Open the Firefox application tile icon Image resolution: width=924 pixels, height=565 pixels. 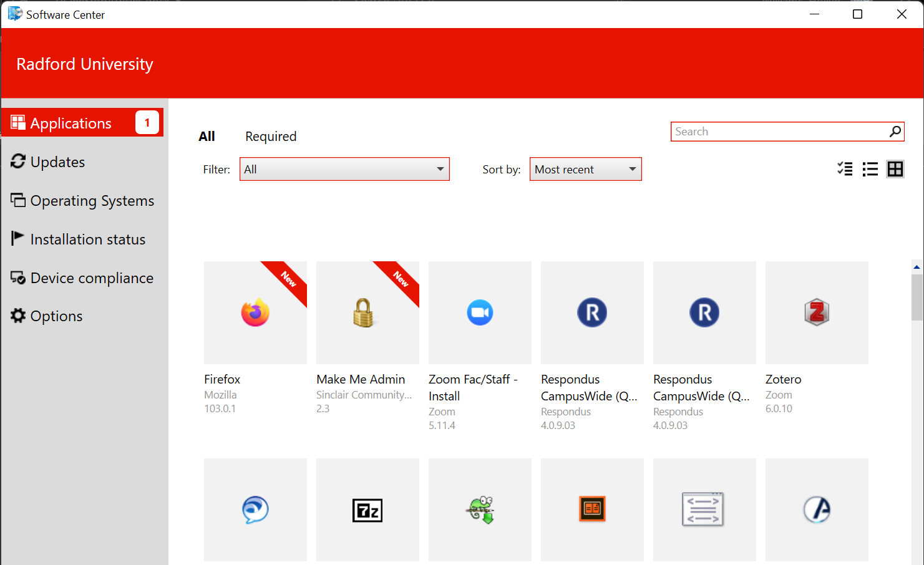255,312
